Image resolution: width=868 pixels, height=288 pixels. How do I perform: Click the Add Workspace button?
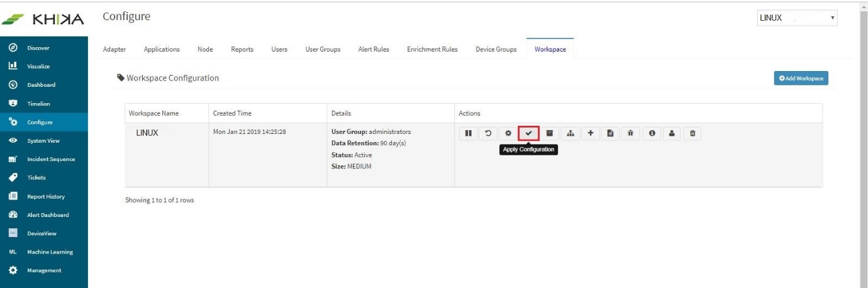pyautogui.click(x=801, y=78)
